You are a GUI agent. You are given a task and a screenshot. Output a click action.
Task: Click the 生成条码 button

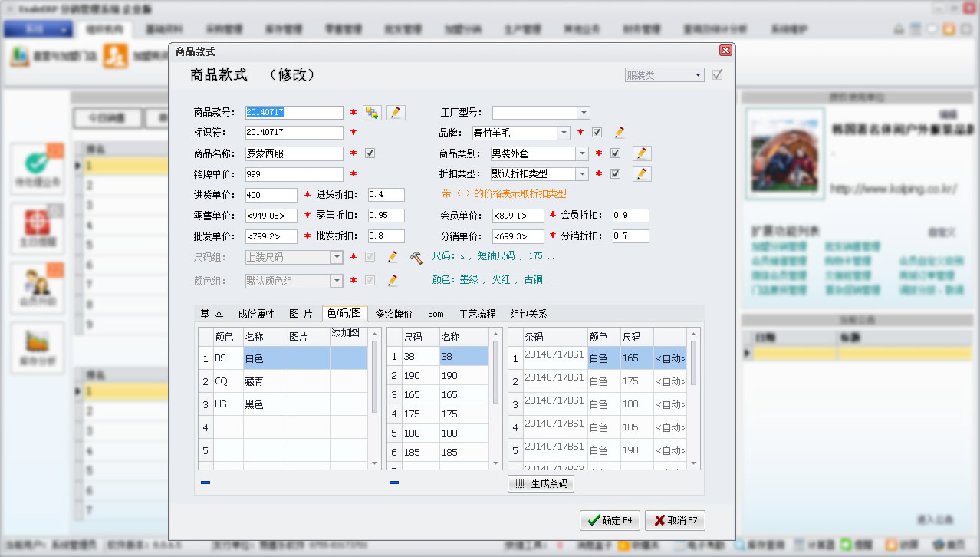(541, 484)
